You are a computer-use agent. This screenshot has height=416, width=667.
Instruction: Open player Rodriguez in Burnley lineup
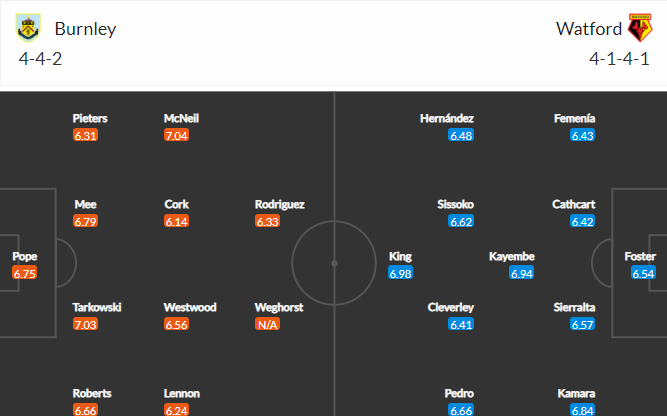pyautogui.click(x=279, y=205)
